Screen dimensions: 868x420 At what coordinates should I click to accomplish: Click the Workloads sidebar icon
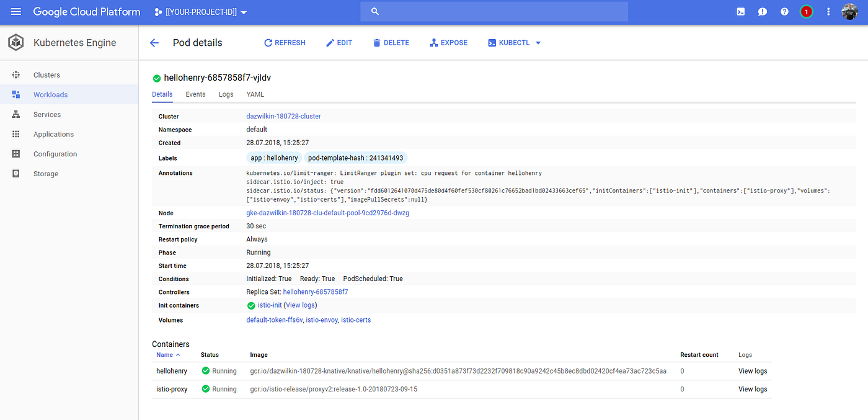(16, 95)
